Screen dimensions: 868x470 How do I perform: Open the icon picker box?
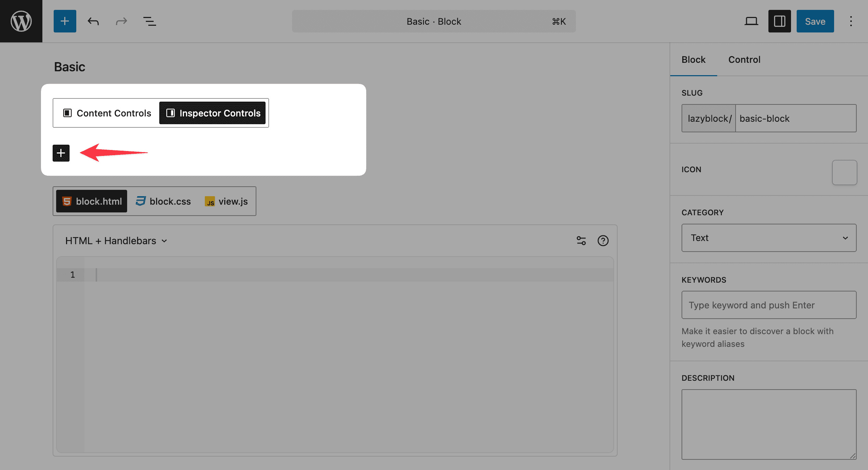844,172
